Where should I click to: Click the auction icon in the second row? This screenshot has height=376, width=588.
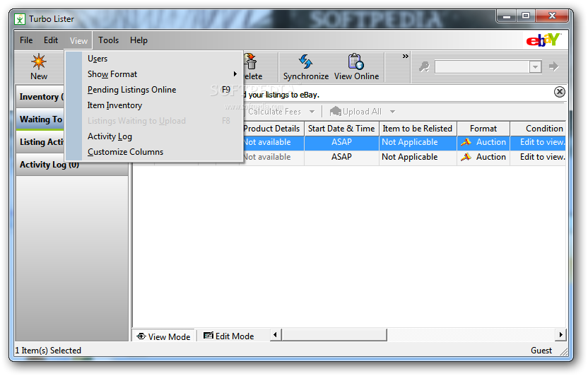pyautogui.click(x=466, y=157)
